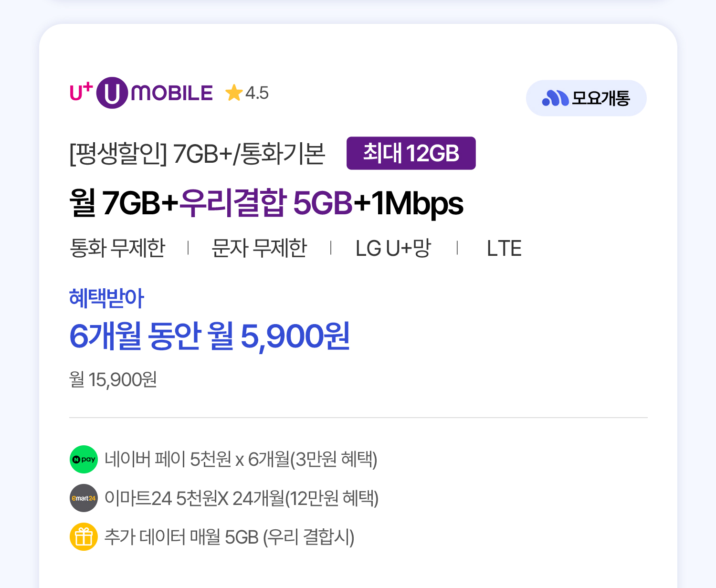Select the 통화 무제한 feature label
Screen dimensions: 716x588
[x=117, y=248]
